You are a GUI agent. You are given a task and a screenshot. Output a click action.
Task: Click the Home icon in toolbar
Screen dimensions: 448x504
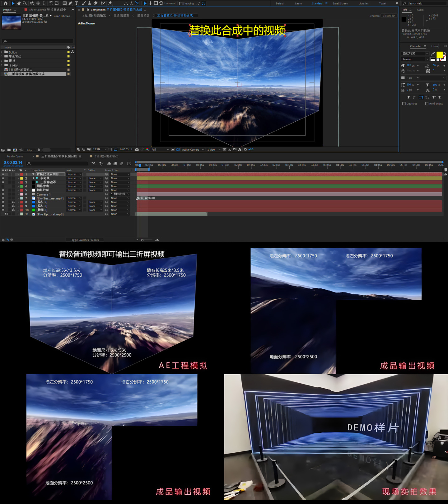point(5,3)
